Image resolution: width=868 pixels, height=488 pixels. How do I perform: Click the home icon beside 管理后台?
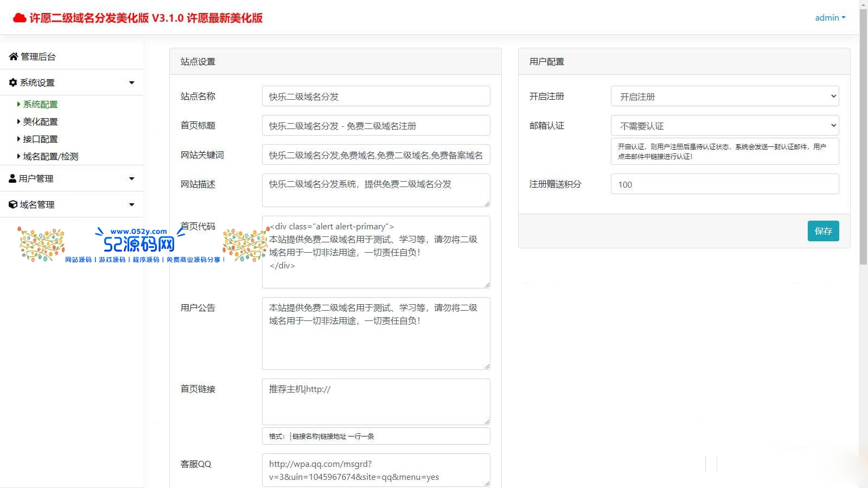click(x=12, y=56)
